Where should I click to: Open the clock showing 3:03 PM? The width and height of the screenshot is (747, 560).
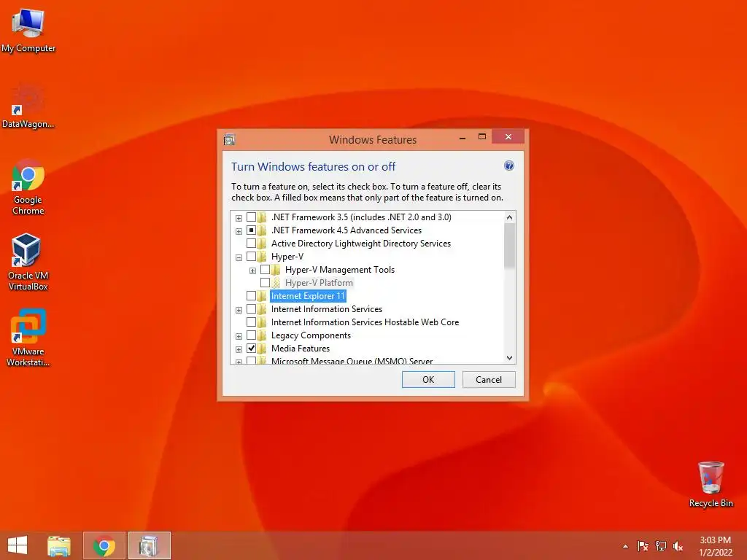(715, 546)
